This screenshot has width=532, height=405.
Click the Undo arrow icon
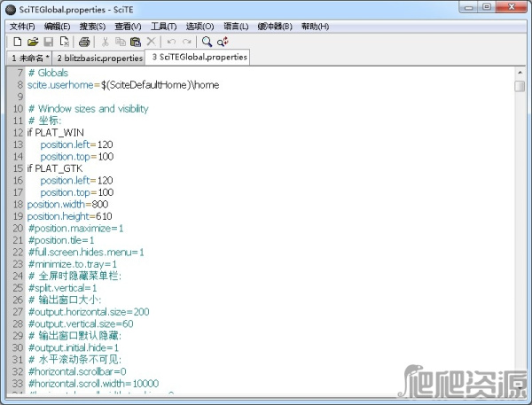[x=171, y=42]
